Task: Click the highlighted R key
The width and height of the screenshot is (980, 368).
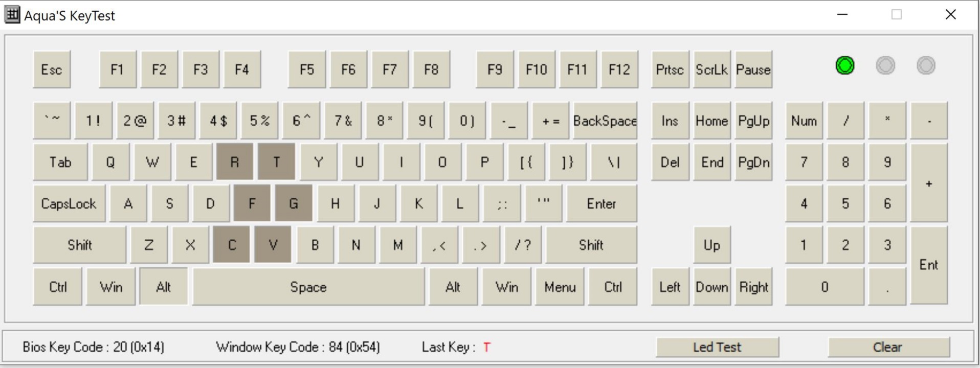Action: (235, 162)
